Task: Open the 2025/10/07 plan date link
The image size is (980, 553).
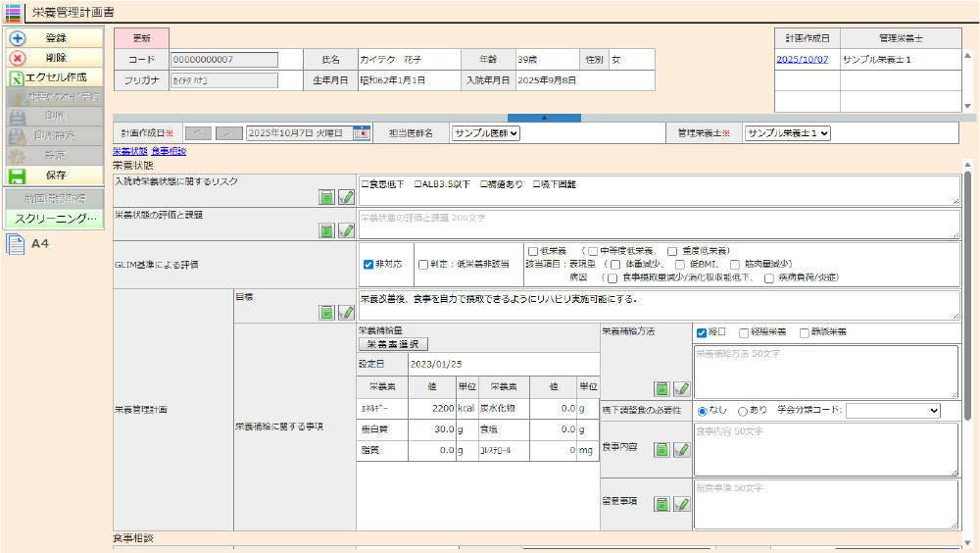Action: [802, 60]
